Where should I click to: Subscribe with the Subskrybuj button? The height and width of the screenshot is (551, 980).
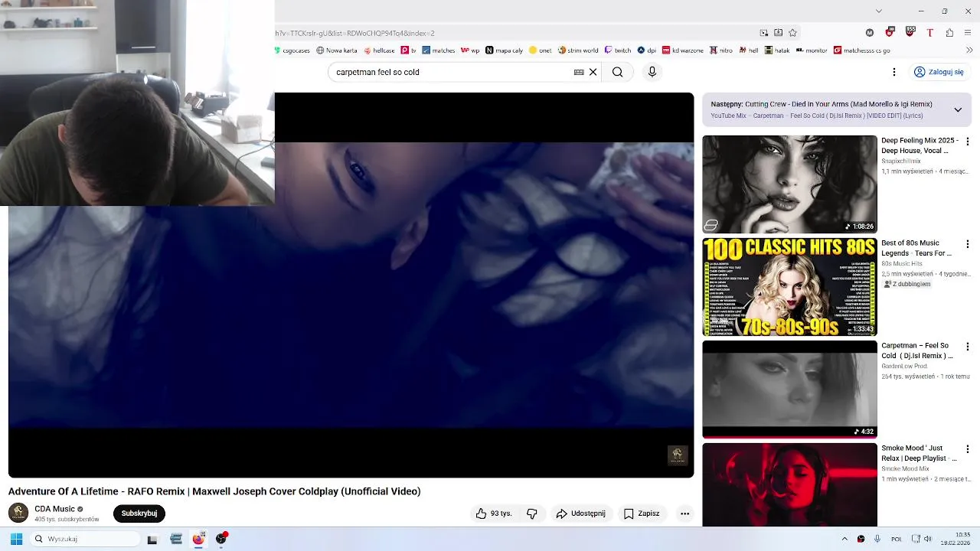coord(139,514)
